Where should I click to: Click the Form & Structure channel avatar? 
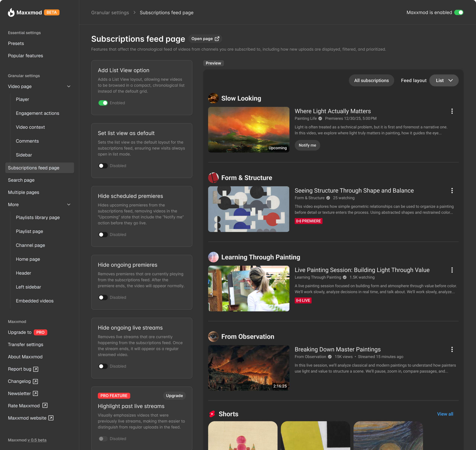[x=213, y=178]
